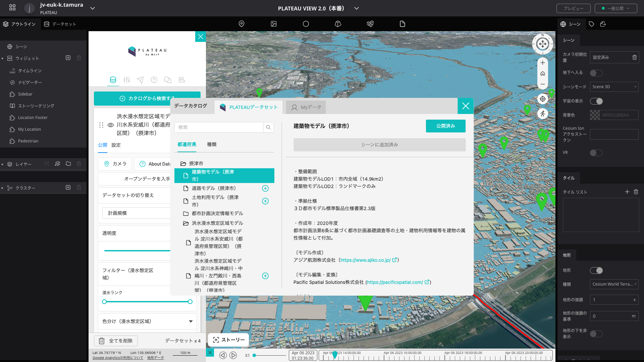
Task: Open the tag icon tab in right panel
Action: click(591, 24)
